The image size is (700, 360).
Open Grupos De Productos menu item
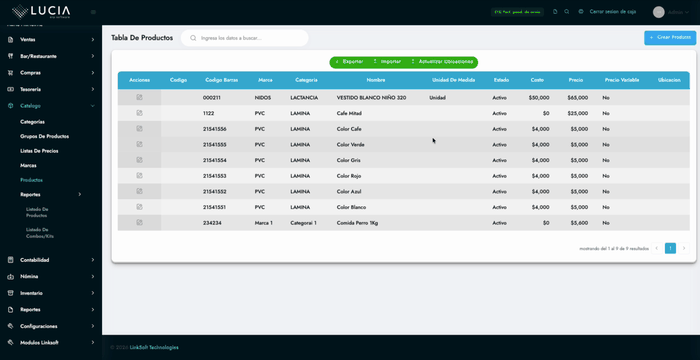point(45,136)
